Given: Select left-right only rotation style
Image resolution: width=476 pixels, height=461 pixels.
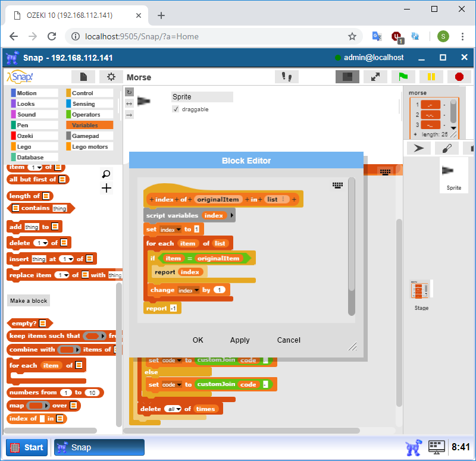Looking at the screenshot, I should [129, 104].
